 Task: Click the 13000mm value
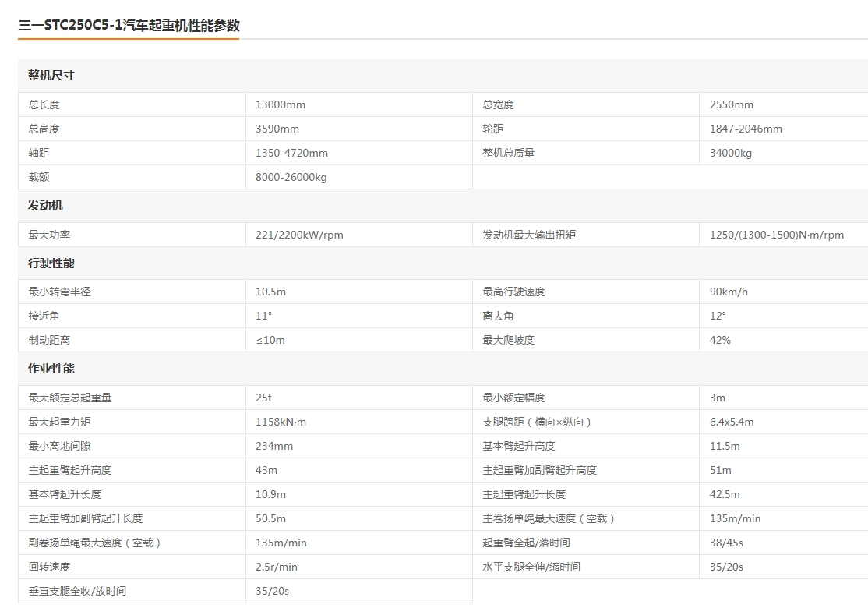pos(280,104)
